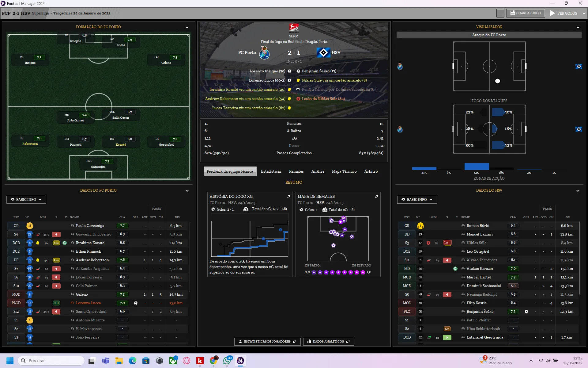The image size is (588, 368).
Task: Click the SLFM competition logo
Action: pyautogui.click(x=294, y=28)
